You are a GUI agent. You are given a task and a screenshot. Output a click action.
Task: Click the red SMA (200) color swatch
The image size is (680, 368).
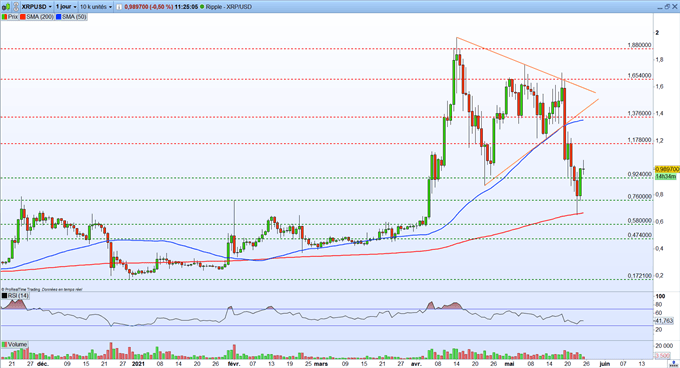[x=23, y=17]
